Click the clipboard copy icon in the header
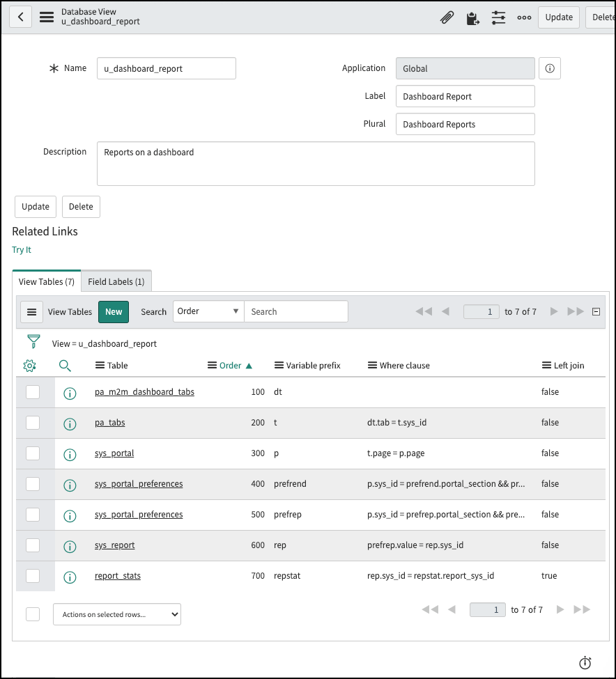Image resolution: width=616 pixels, height=679 pixels. [x=473, y=17]
